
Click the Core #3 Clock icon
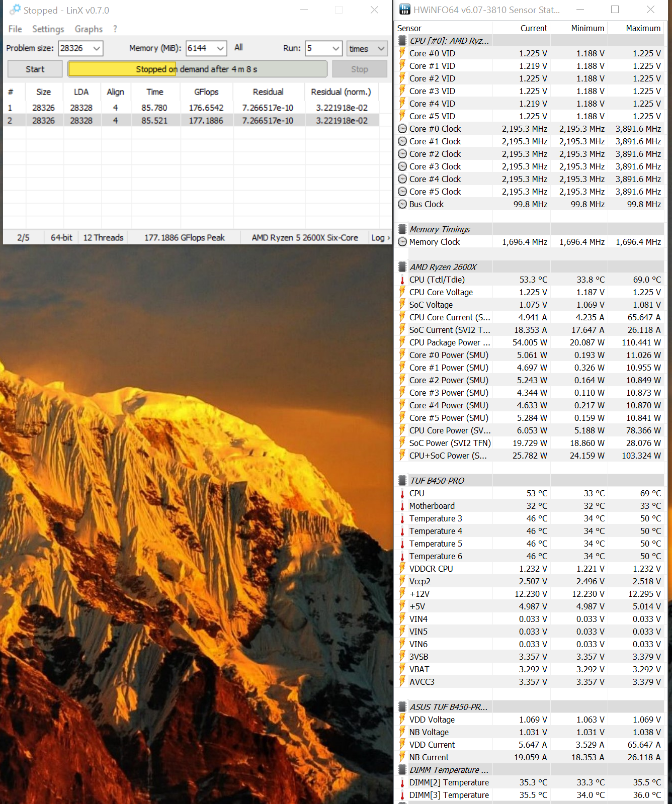(x=402, y=166)
